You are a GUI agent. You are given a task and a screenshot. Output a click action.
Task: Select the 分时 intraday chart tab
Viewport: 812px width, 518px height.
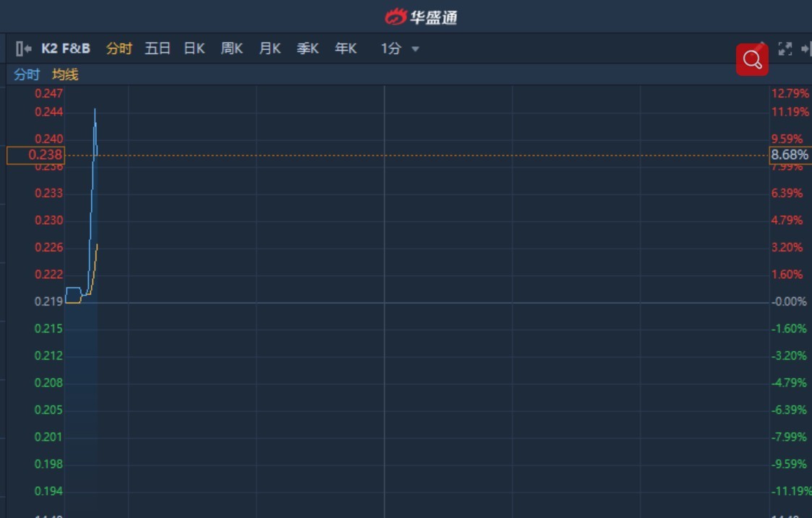pyautogui.click(x=119, y=48)
